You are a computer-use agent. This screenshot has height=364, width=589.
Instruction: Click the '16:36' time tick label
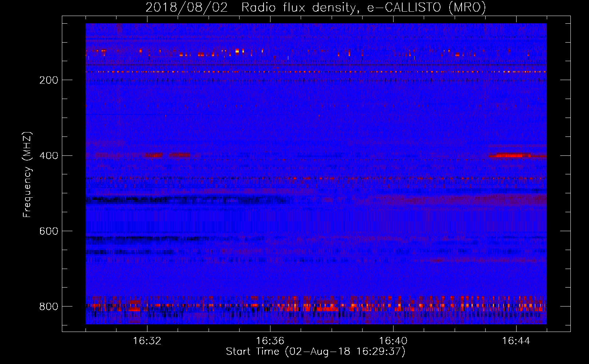point(270,341)
